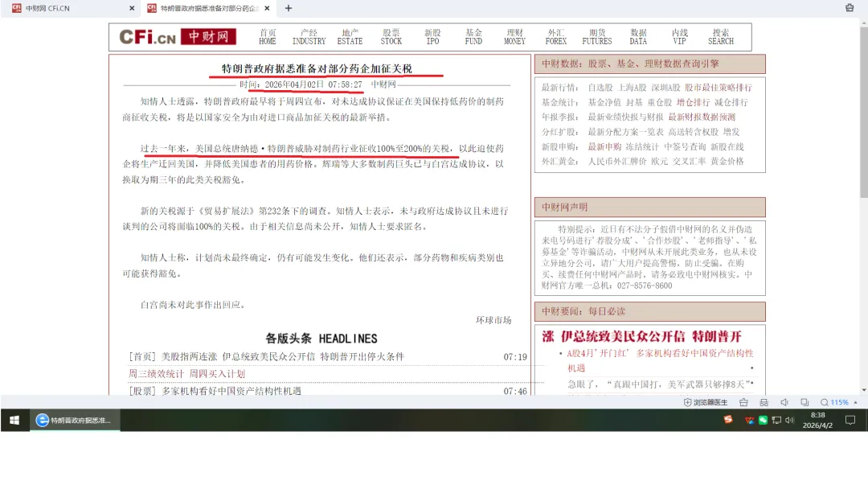Open the 中签号查询 link
The width and height of the screenshot is (868, 489).
(x=684, y=146)
